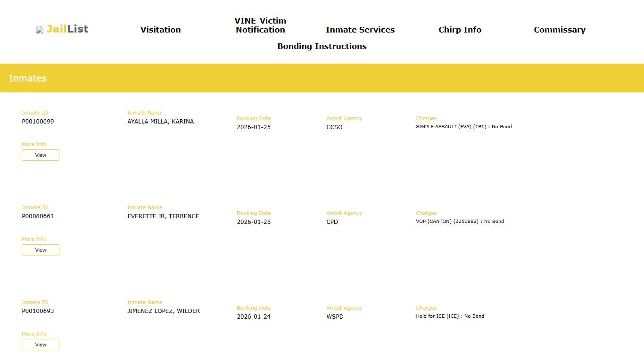Screen dimensions: 644x362
Task: Click inmate ID P00100699
Action: [38, 122]
